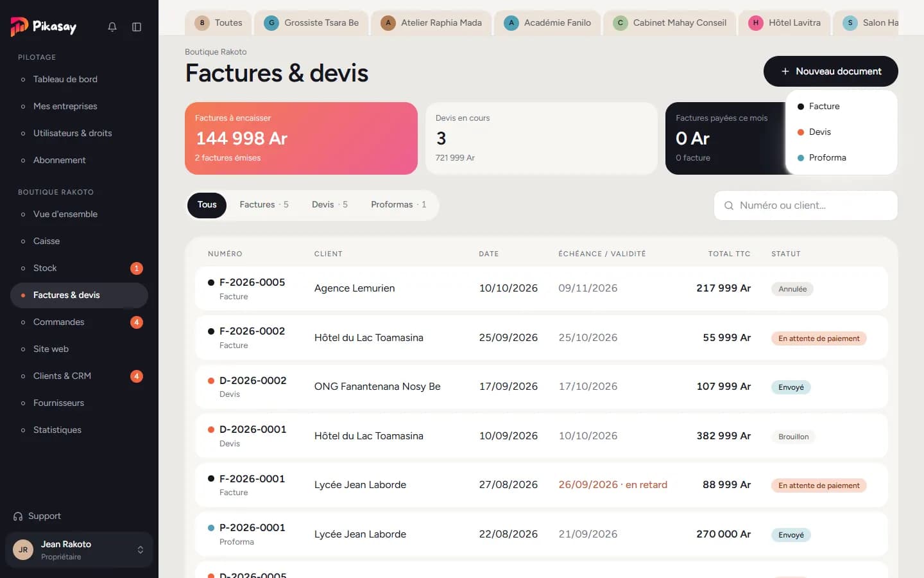Switch to the Devis filter tab
924x578 pixels.
(330, 205)
